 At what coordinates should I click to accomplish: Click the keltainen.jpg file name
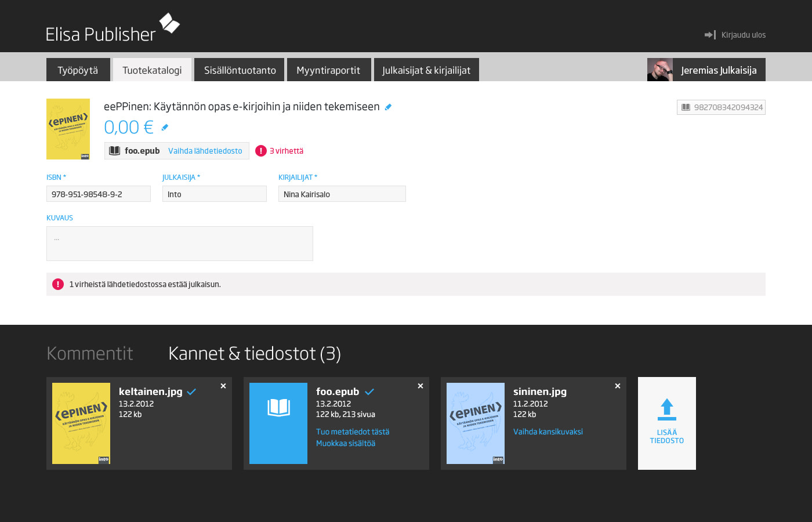[151, 391]
